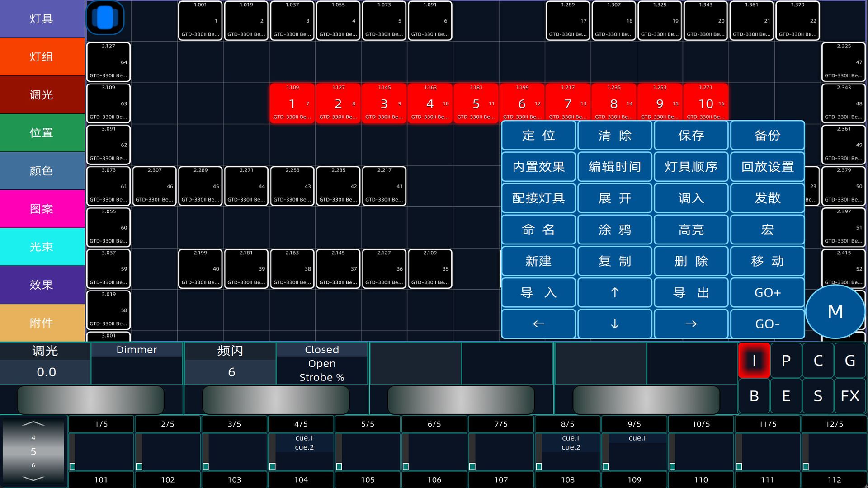Click the GO+ button
Viewport: 868px width, 488px height.
767,293
